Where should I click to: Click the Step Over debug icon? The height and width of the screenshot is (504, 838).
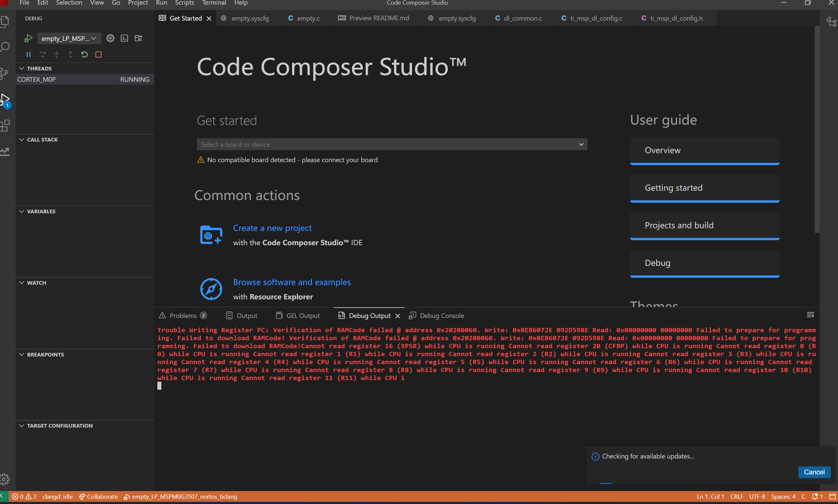43,54
